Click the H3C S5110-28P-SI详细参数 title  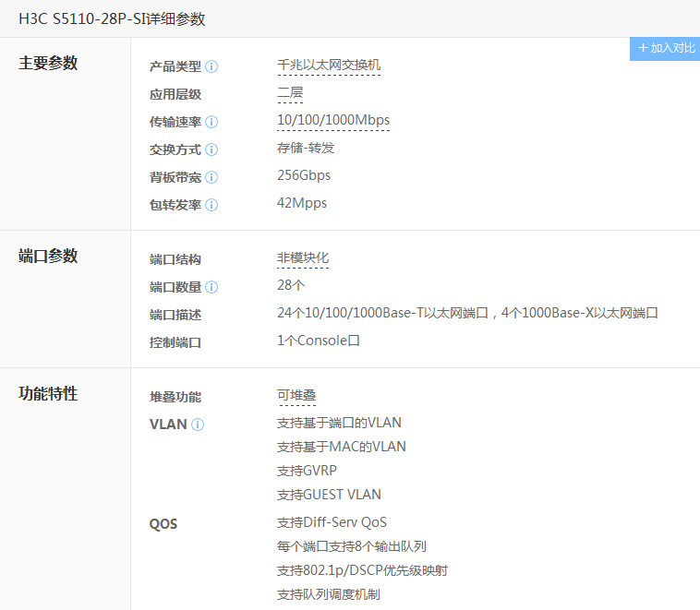[112, 18]
